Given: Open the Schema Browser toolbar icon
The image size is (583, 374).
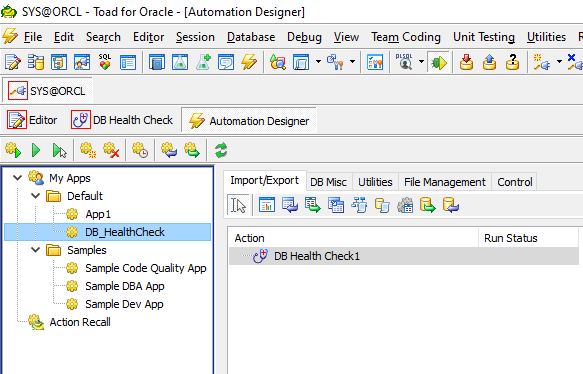Looking at the screenshot, I should tap(36, 62).
